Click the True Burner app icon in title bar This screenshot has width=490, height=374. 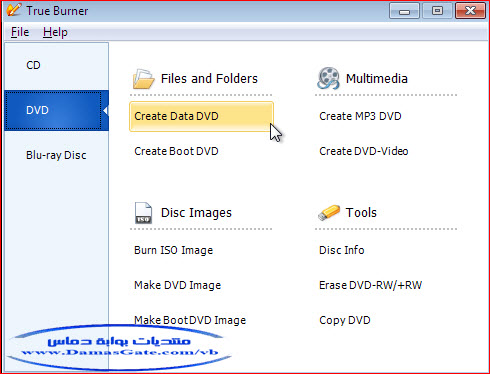[14, 10]
